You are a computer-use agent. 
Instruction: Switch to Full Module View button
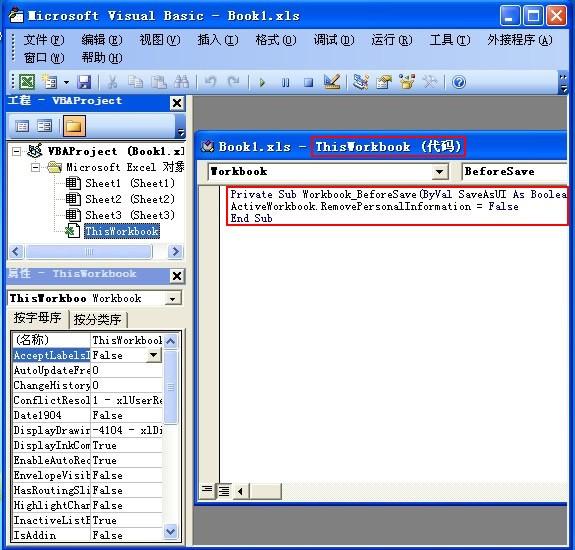point(224,490)
